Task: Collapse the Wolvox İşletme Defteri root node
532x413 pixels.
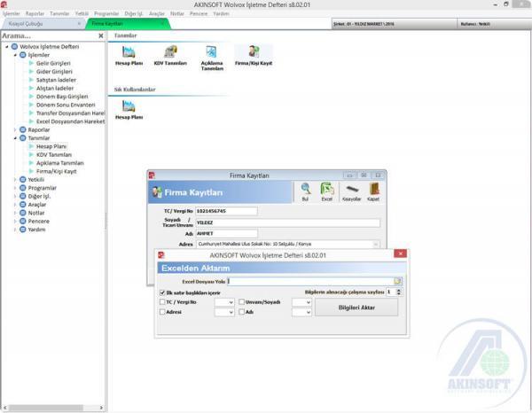Action: point(7,46)
